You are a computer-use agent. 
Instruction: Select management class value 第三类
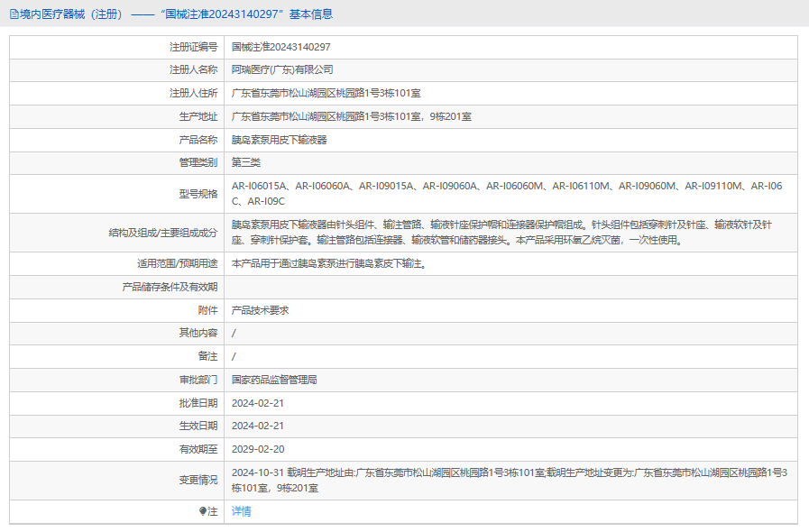click(246, 162)
